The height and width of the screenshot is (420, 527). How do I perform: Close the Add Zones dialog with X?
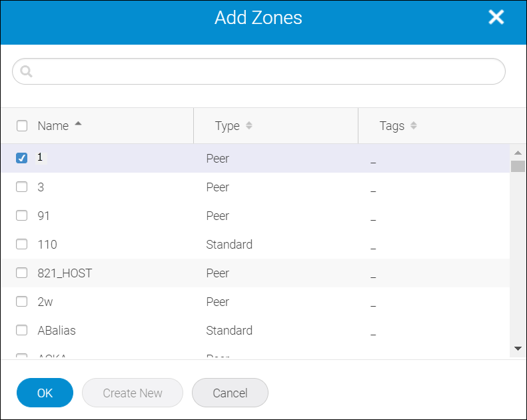pyautogui.click(x=496, y=17)
